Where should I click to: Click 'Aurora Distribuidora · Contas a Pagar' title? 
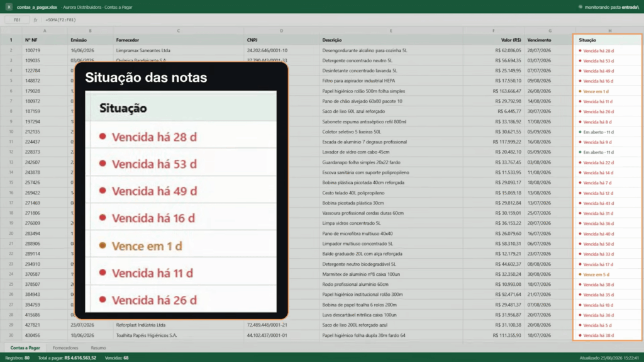[x=97, y=7]
